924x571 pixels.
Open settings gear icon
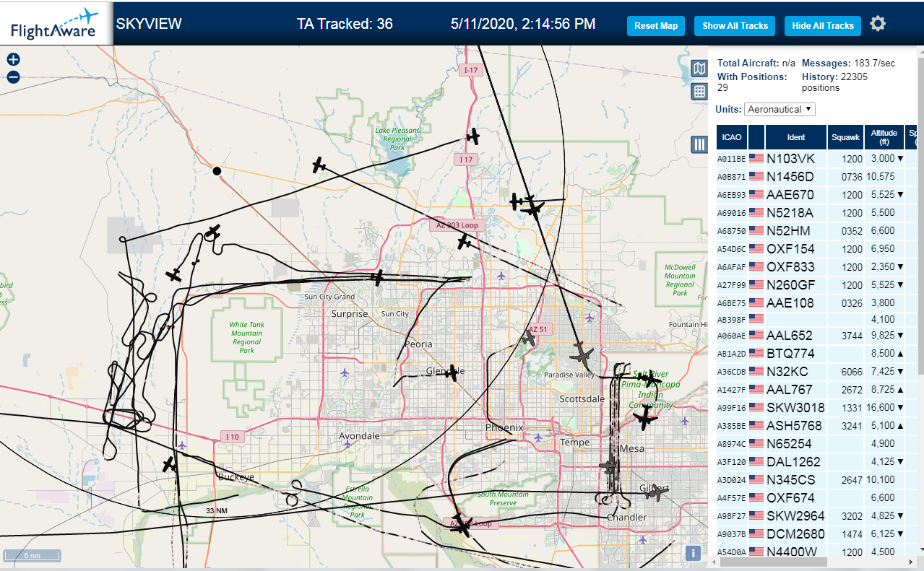[878, 24]
